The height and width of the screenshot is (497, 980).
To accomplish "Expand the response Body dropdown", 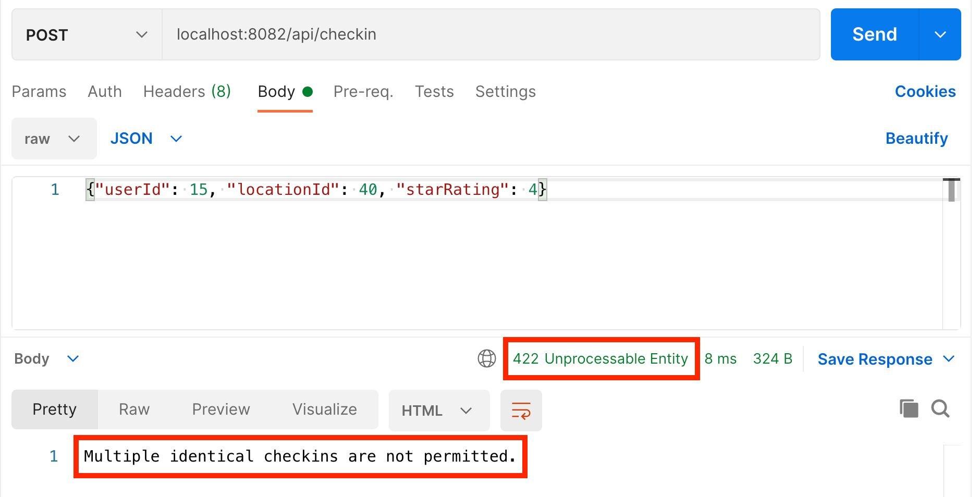I will [x=46, y=359].
